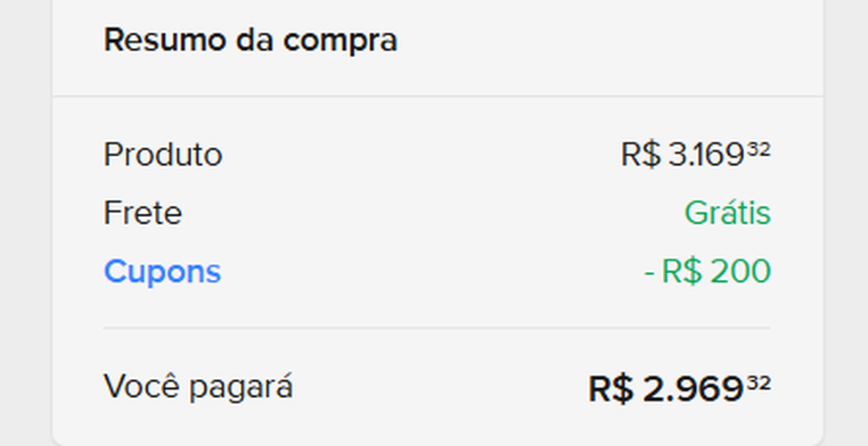This screenshot has height=446, width=868.
Task: Click the gray page background right of the card
Action: click(x=847, y=223)
